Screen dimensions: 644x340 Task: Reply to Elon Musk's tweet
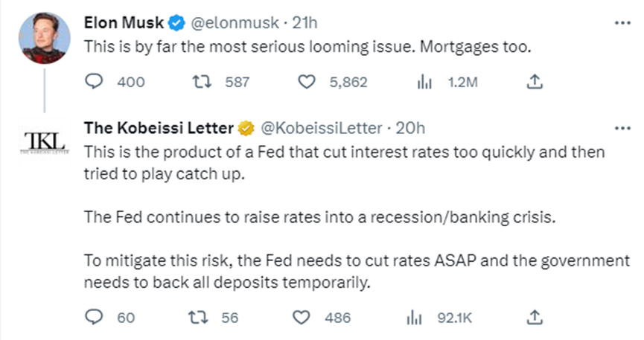click(94, 83)
